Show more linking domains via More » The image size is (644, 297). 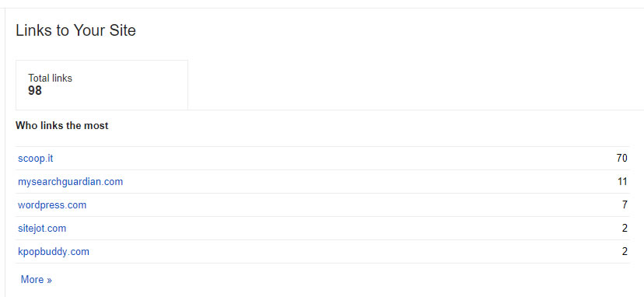(36, 280)
